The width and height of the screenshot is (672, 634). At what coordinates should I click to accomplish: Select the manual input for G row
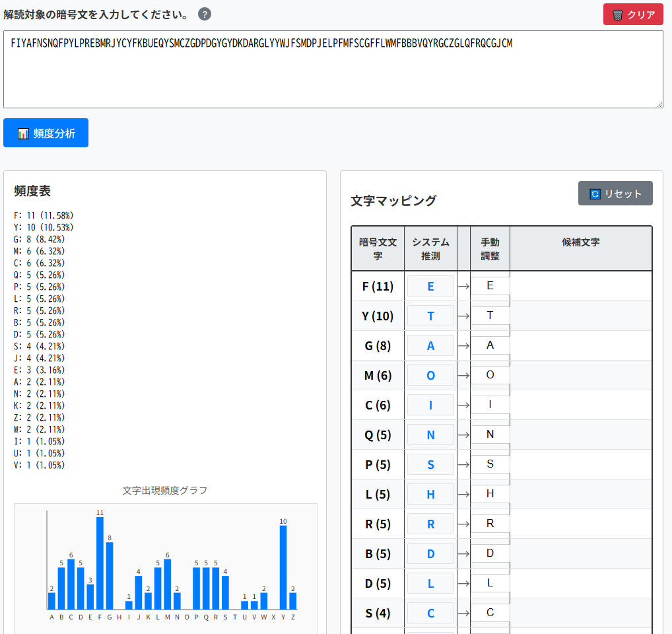coord(490,345)
